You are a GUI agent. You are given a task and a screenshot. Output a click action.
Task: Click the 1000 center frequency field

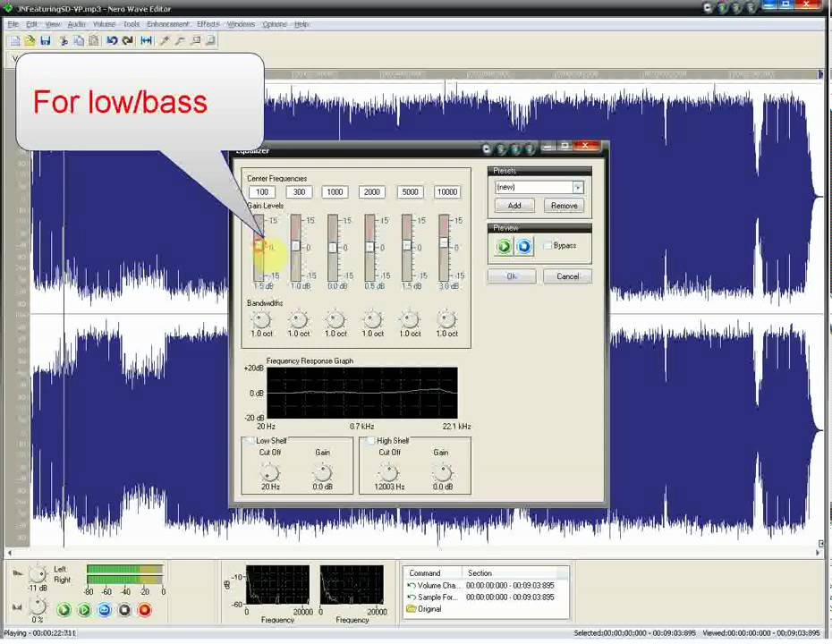pos(335,192)
